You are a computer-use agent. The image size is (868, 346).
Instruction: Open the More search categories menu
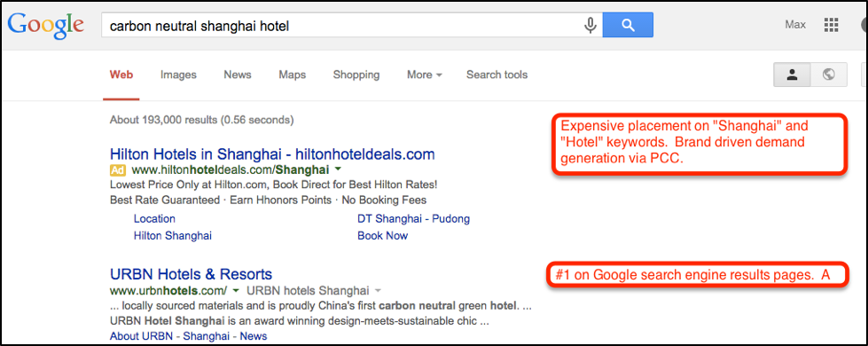click(424, 75)
